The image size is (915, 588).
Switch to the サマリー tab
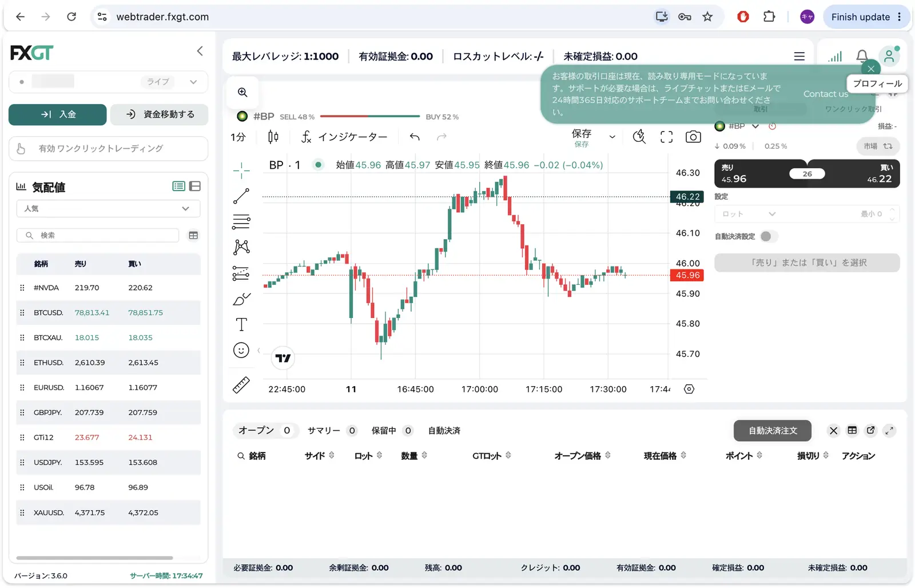point(332,431)
